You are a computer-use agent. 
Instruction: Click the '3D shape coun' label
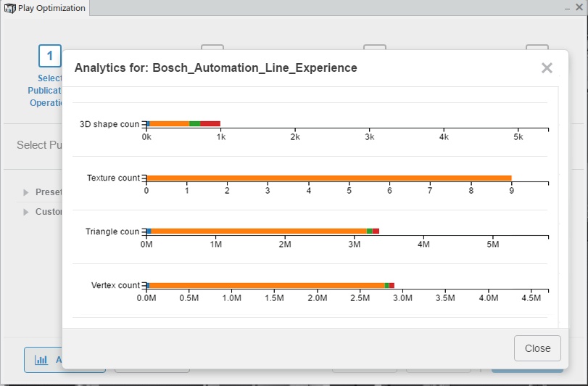tap(109, 124)
